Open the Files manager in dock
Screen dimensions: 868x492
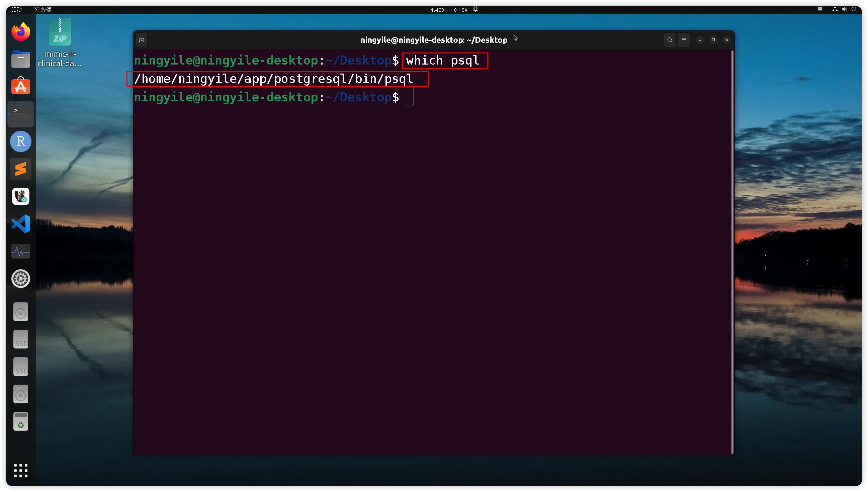(21, 60)
